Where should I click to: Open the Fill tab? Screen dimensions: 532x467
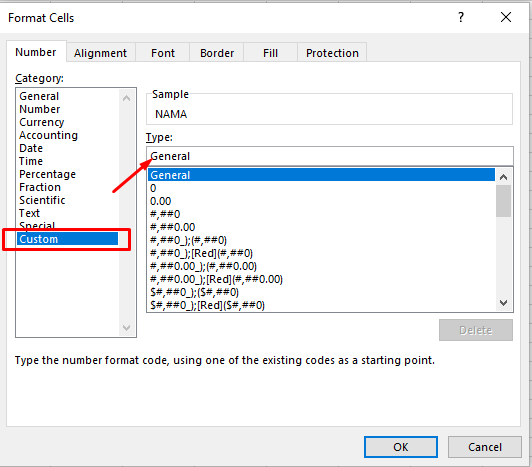270,53
